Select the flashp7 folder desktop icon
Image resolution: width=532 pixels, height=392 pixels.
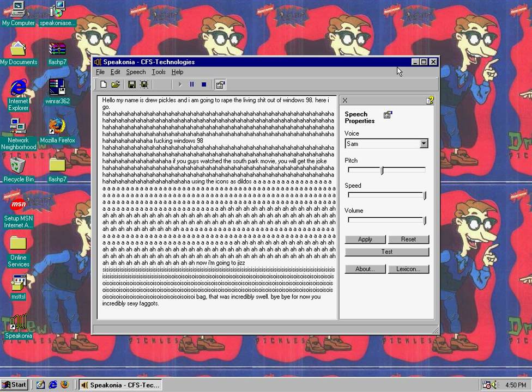[57, 170]
